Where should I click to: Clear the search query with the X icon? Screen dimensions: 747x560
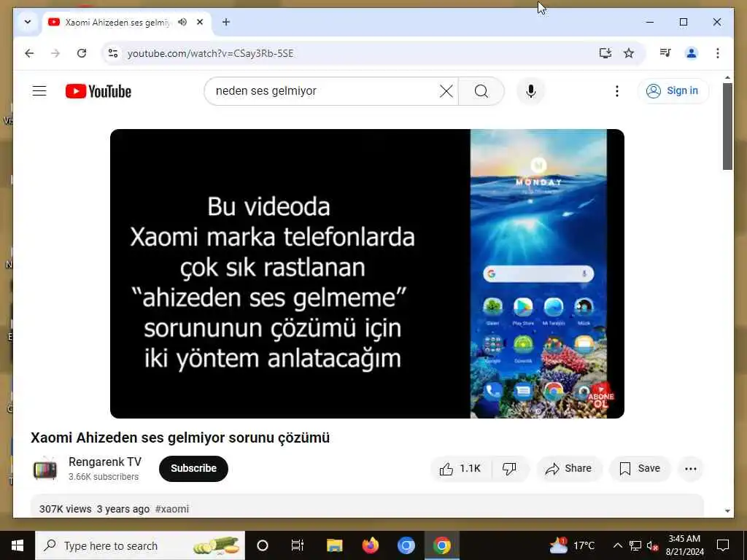[446, 91]
